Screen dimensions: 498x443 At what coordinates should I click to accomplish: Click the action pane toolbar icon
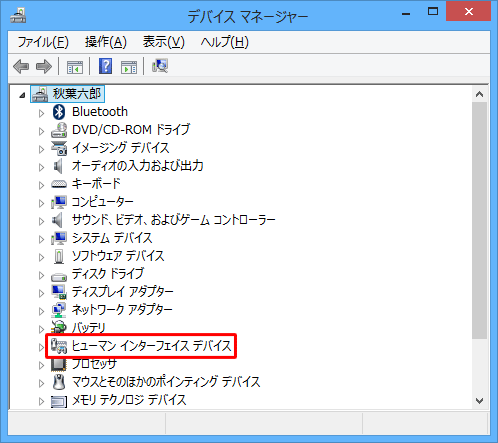point(129,67)
